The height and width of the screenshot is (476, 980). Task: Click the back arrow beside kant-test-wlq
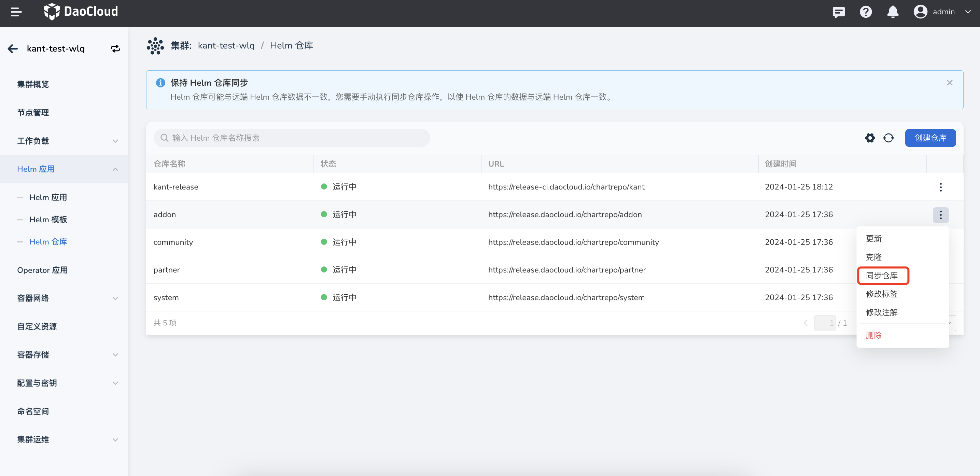click(13, 49)
